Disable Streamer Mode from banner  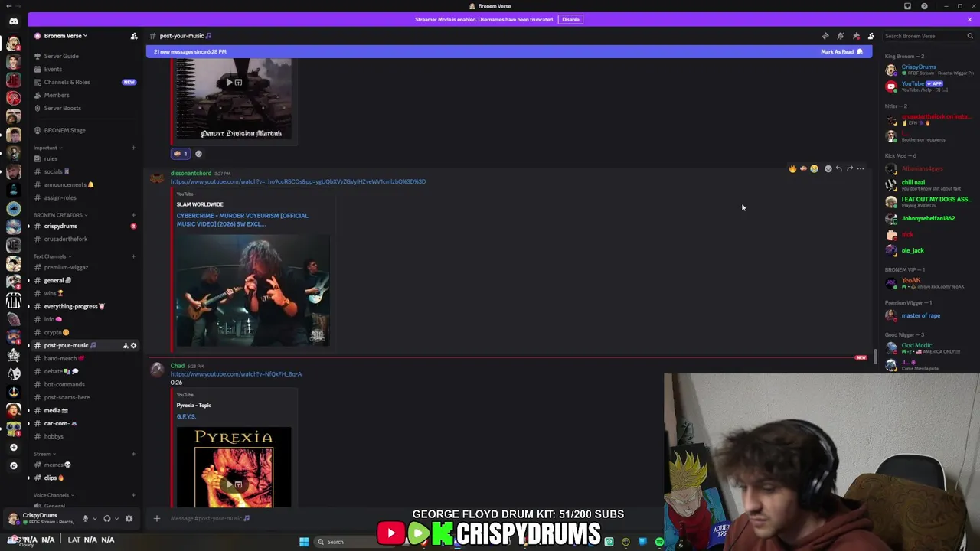(x=570, y=19)
